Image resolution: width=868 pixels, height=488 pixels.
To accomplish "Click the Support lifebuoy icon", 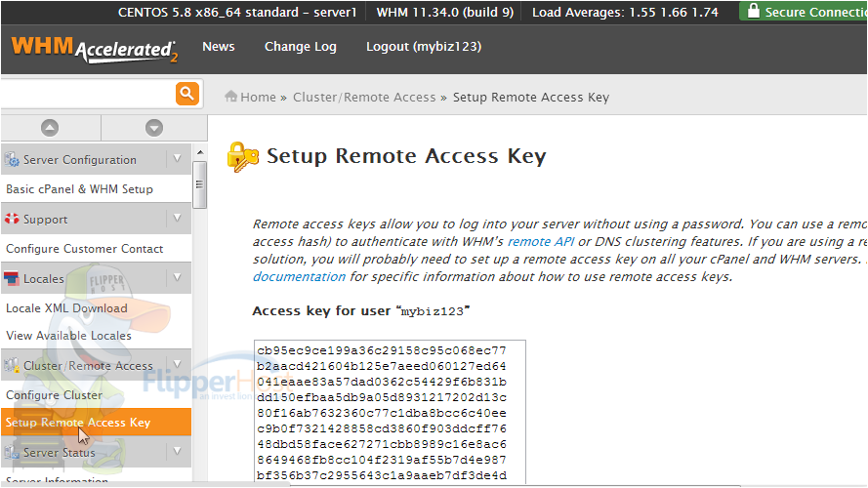I will (x=12, y=219).
